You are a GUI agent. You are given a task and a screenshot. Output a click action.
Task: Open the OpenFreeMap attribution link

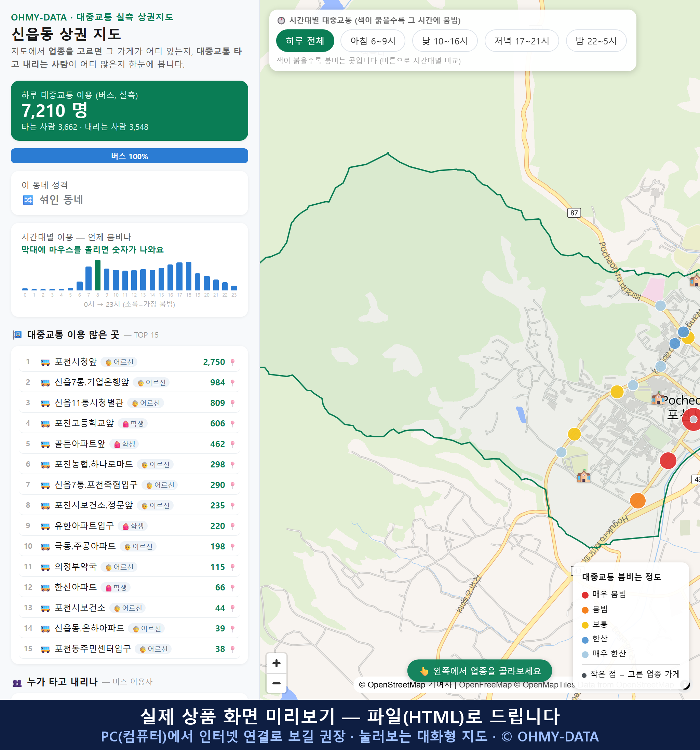(485, 684)
